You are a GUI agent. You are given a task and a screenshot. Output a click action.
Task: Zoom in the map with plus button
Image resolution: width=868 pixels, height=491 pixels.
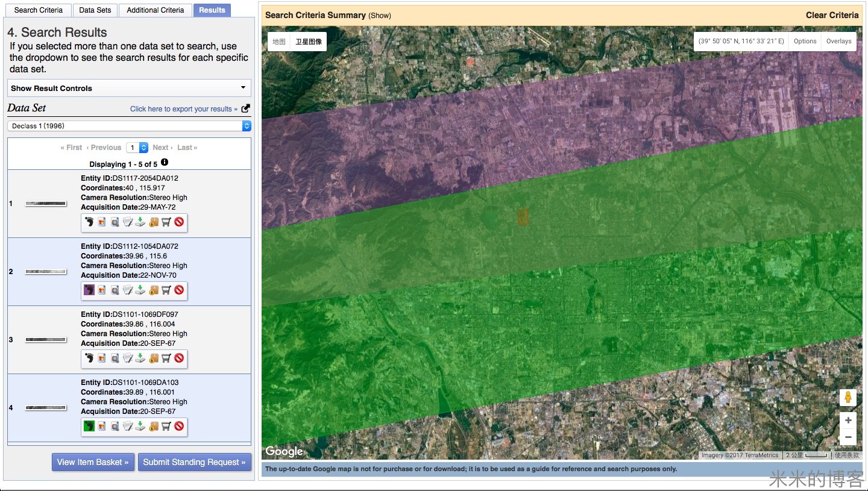coord(848,421)
